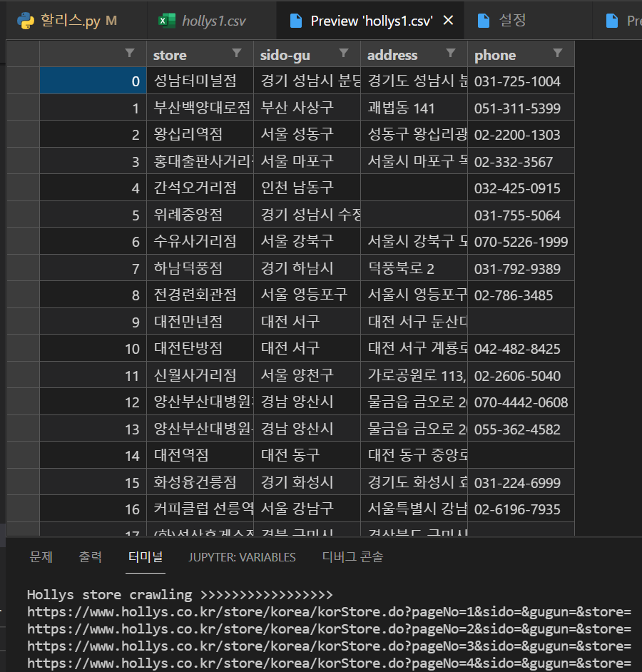Select the 서울 마포구 sido-gu cell
The image size is (642, 672).
point(307,161)
